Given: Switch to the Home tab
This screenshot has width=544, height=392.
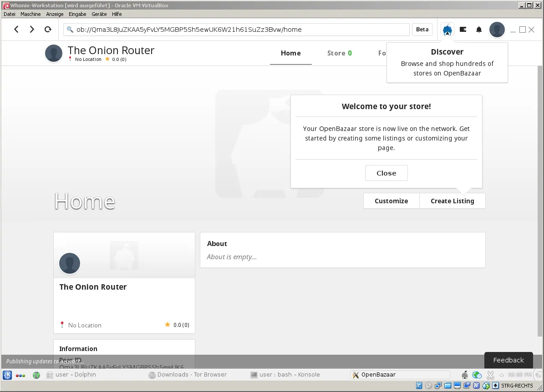Looking at the screenshot, I should tap(291, 53).
